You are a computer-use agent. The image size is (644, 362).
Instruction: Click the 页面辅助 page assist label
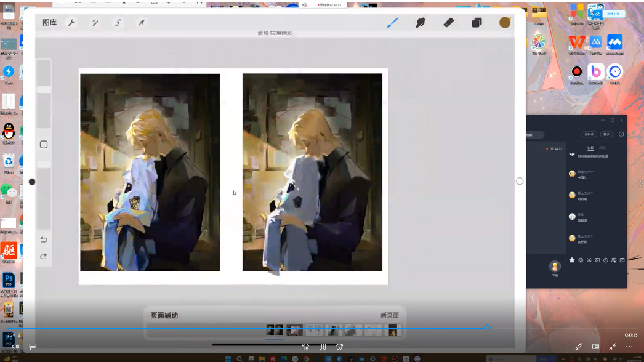tap(164, 315)
